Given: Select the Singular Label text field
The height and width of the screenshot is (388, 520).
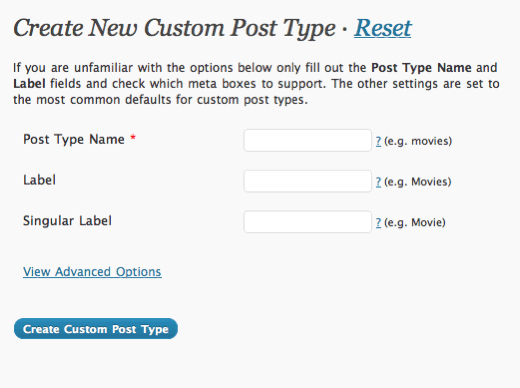Looking at the screenshot, I should (308, 222).
